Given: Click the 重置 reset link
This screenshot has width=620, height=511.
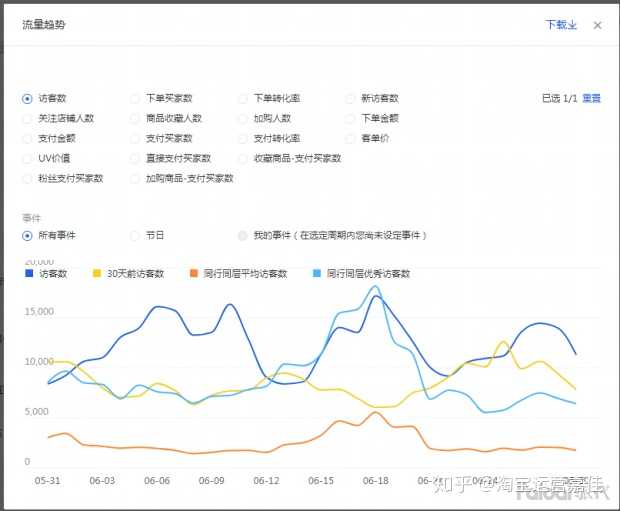Looking at the screenshot, I should pyautogui.click(x=592, y=98).
